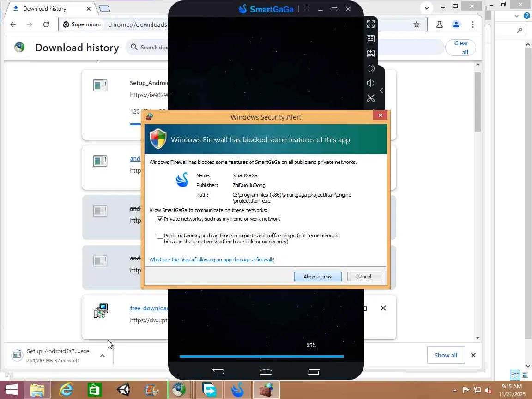532x399 pixels.
Task: Click the free-download installer file icon
Action: point(100,311)
